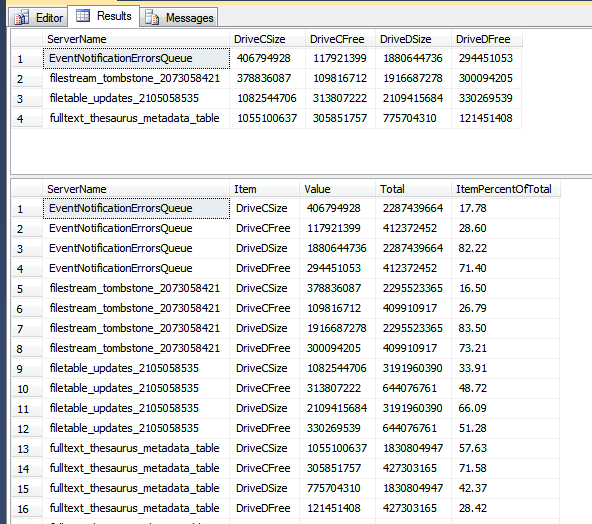Select Value column header
The width and height of the screenshot is (592, 524).
pyautogui.click(x=337, y=189)
